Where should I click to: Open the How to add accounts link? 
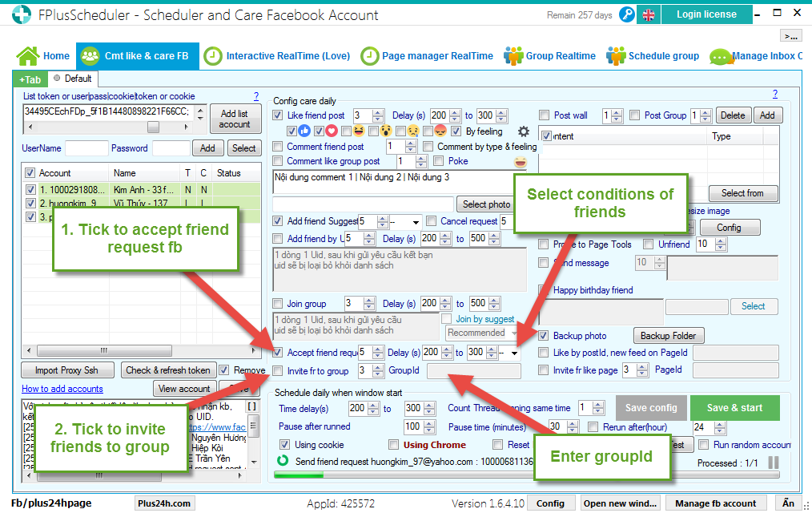pos(62,389)
